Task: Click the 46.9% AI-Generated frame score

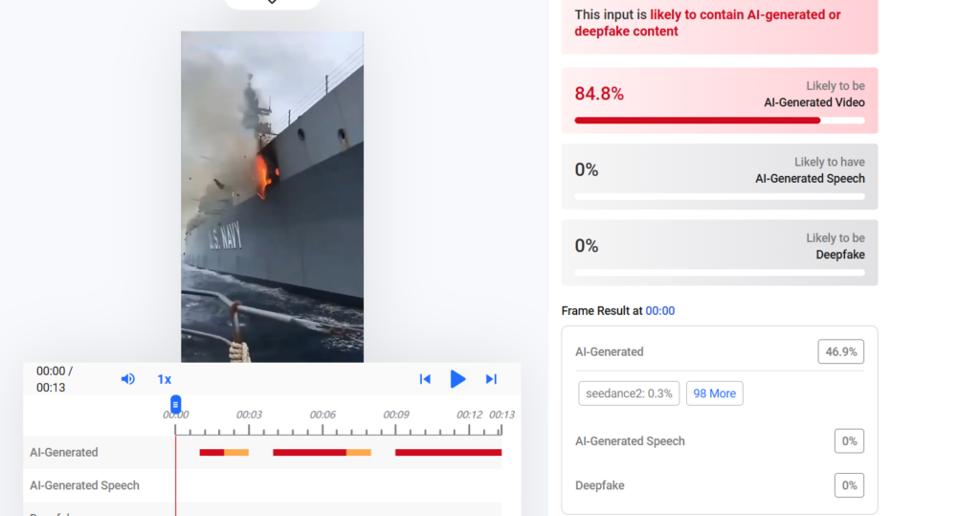Action: [x=840, y=351]
